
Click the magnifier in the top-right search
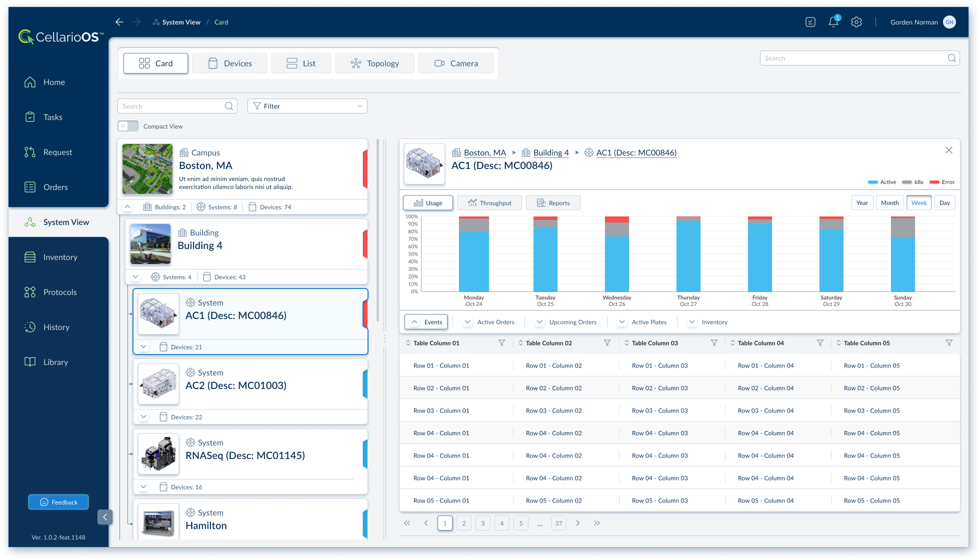(951, 58)
